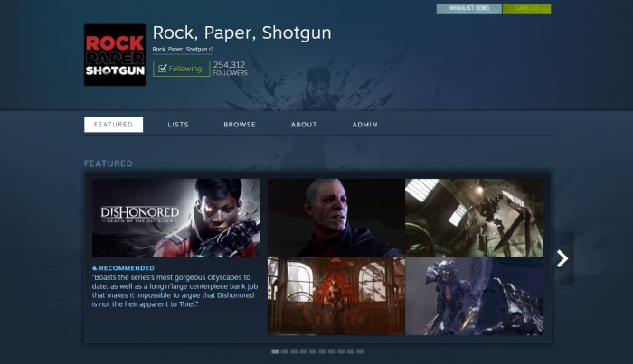Click the Rock Paper Shotgun logo avatar
This screenshot has height=364, width=633.
pos(115,55)
